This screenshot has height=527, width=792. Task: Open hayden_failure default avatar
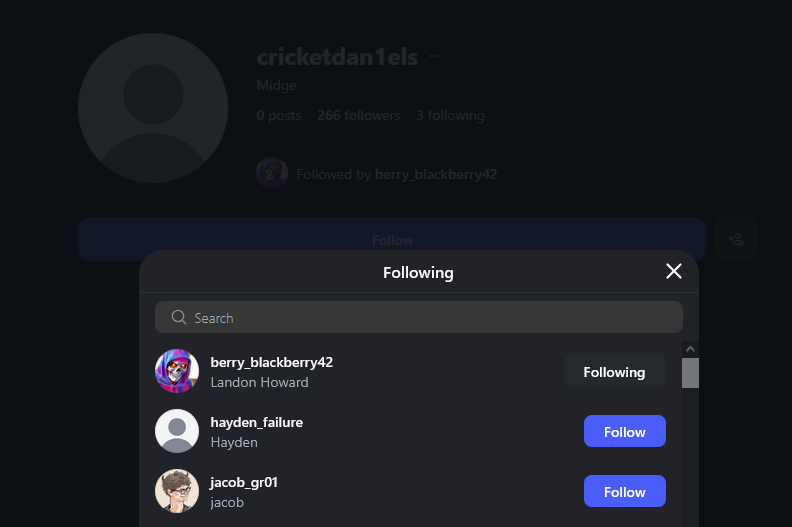(177, 431)
